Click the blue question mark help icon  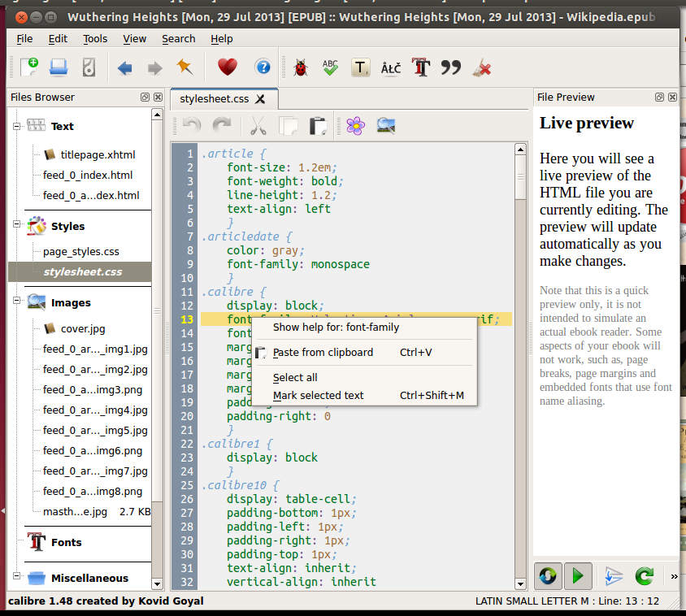tap(263, 67)
